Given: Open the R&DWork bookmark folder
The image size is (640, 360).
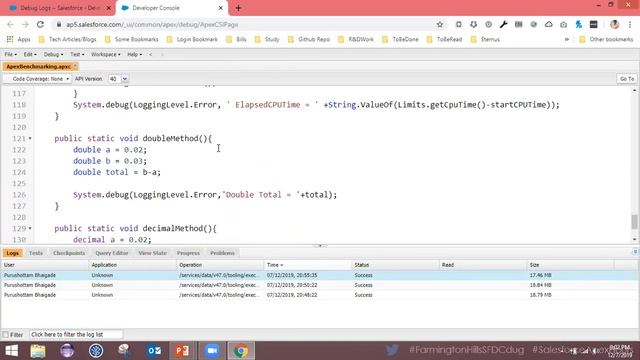Looking at the screenshot, I should click(356, 40).
